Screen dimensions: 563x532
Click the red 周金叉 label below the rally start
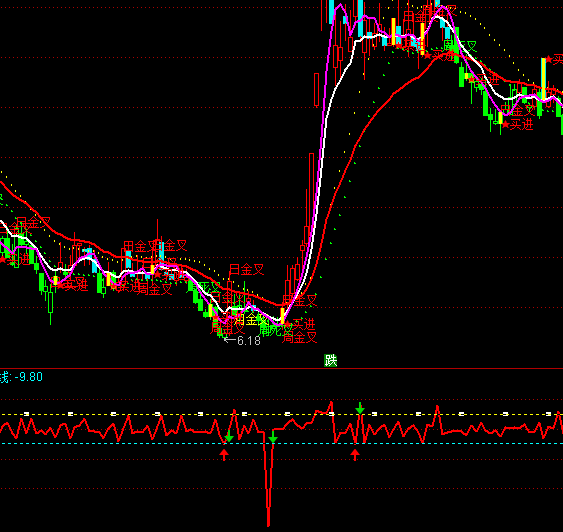click(x=299, y=337)
